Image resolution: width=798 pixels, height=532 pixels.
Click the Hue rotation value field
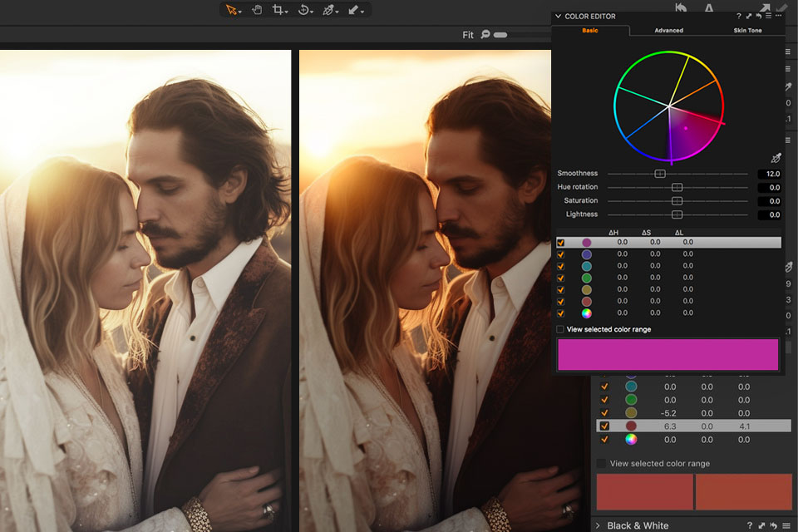click(x=770, y=188)
